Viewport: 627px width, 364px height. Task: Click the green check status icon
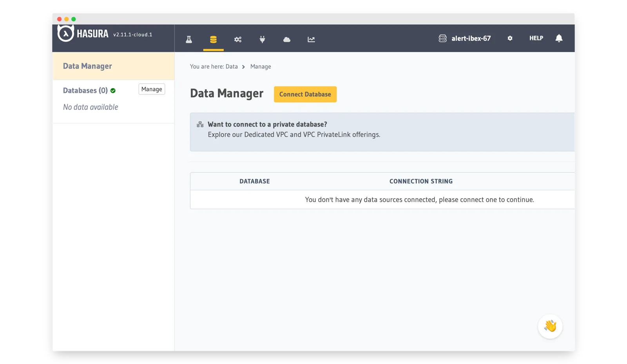click(113, 91)
